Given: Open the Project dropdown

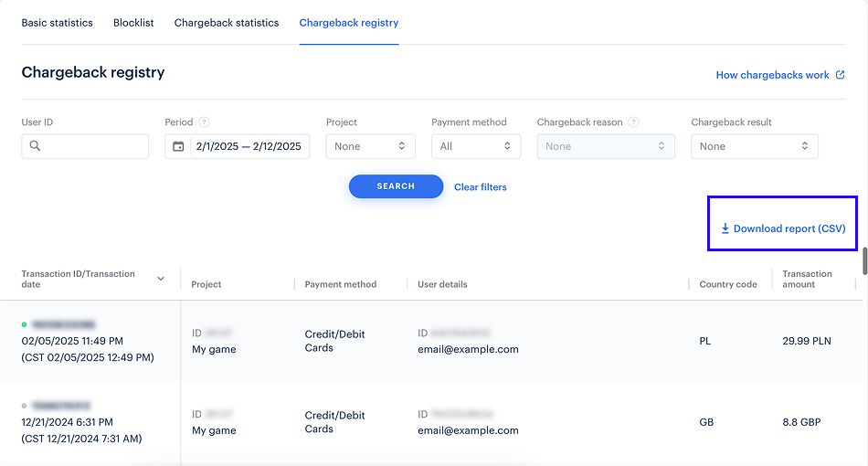Looking at the screenshot, I should [370, 146].
